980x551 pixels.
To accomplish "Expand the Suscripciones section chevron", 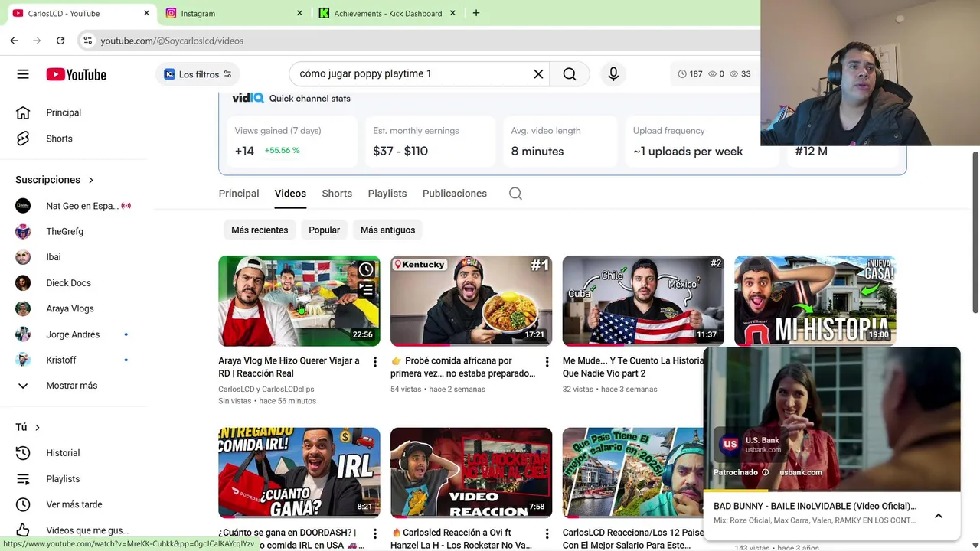I will (x=91, y=180).
